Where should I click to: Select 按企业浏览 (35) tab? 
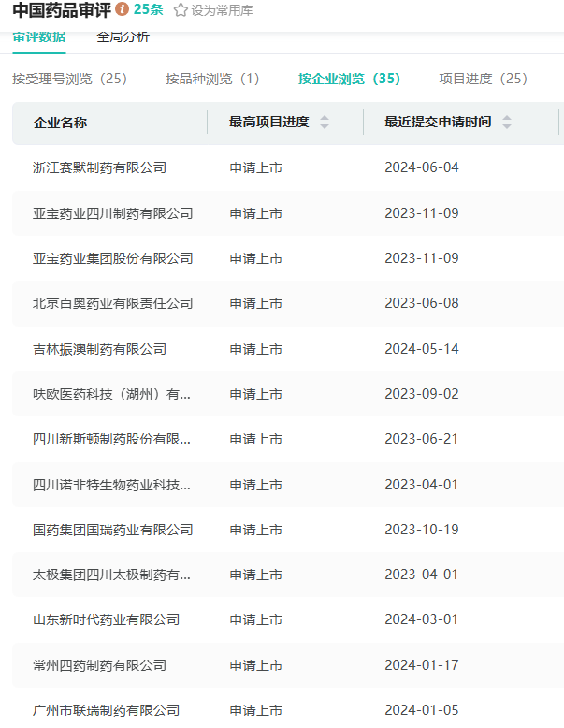point(349,79)
